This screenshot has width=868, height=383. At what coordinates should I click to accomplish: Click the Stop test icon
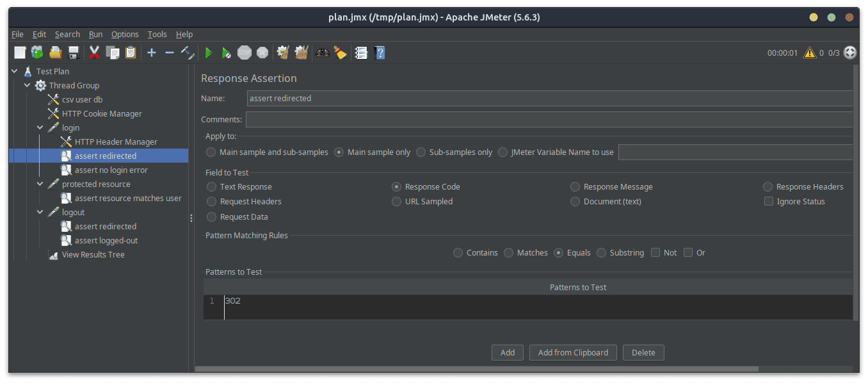pyautogui.click(x=244, y=53)
